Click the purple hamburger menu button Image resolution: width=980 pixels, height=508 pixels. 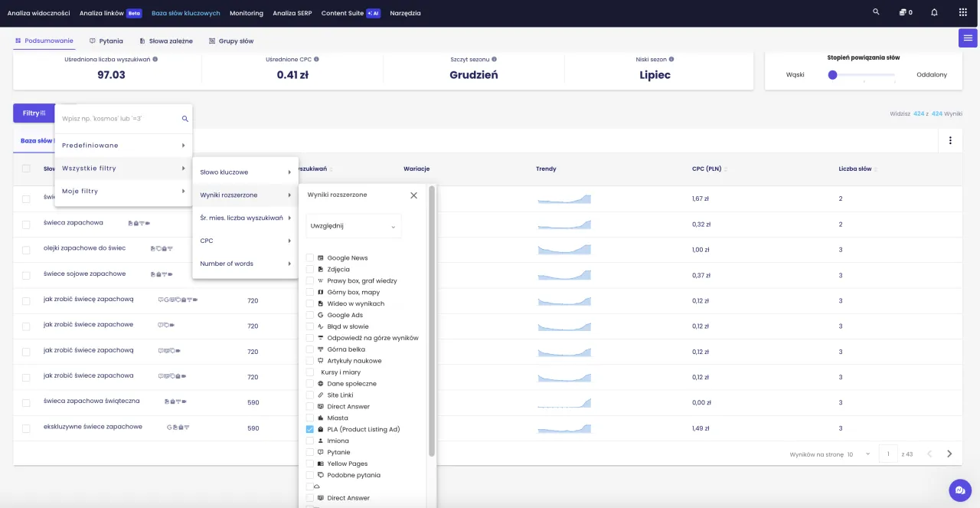point(968,38)
